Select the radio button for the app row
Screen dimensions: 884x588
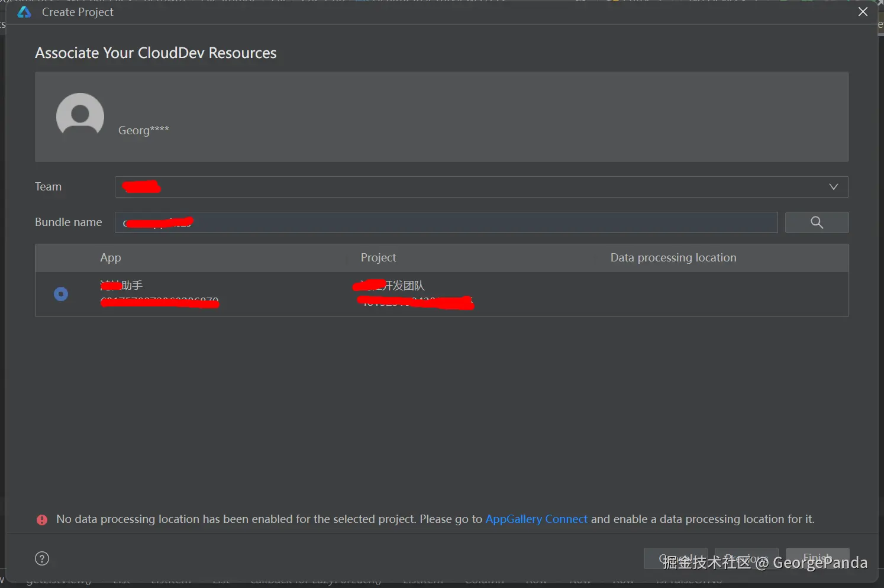(61, 294)
